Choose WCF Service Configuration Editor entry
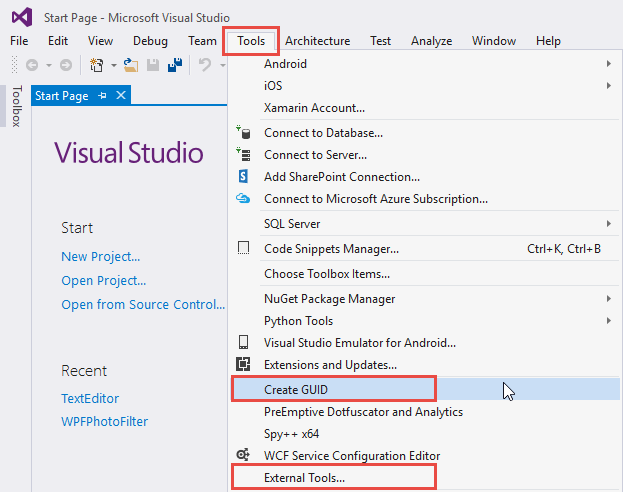Screen dimensions: 623x492 pyautogui.click(x=426, y=455)
